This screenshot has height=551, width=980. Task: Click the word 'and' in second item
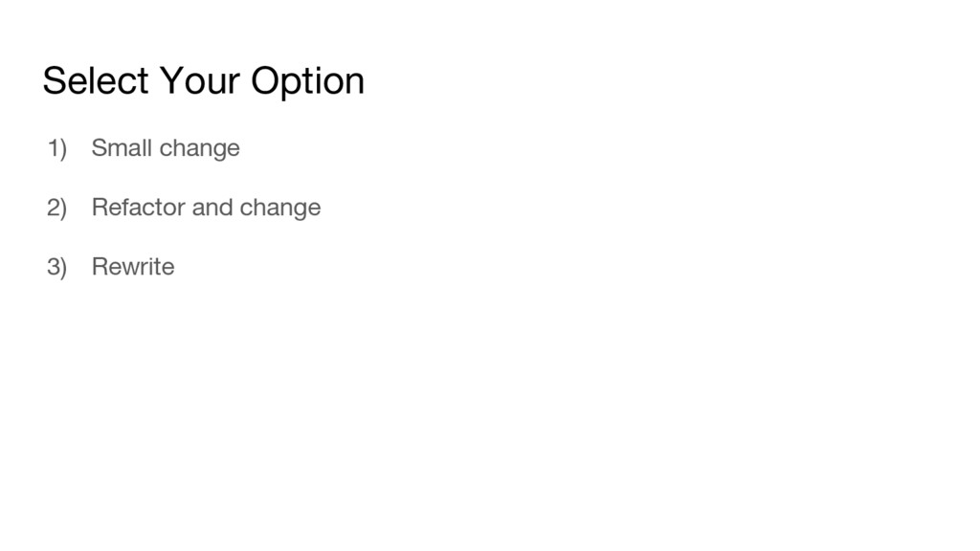(212, 208)
